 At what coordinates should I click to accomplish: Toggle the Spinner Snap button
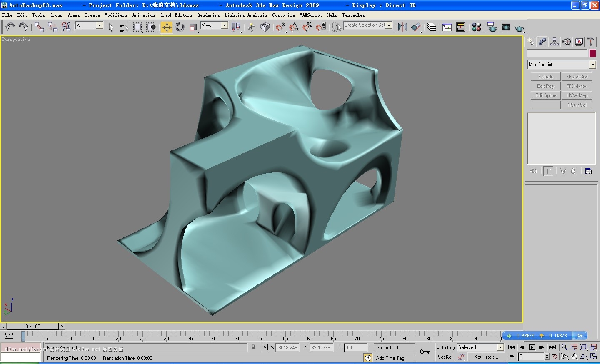click(x=321, y=27)
